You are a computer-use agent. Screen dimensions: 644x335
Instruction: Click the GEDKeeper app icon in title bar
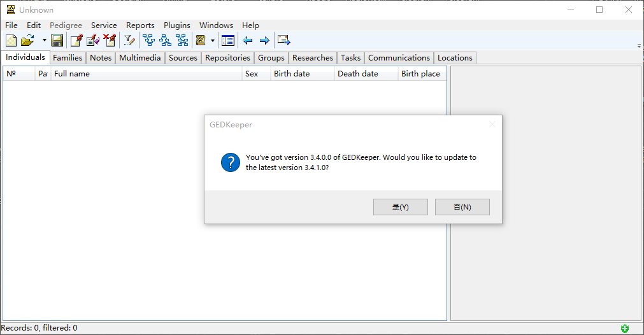point(11,10)
